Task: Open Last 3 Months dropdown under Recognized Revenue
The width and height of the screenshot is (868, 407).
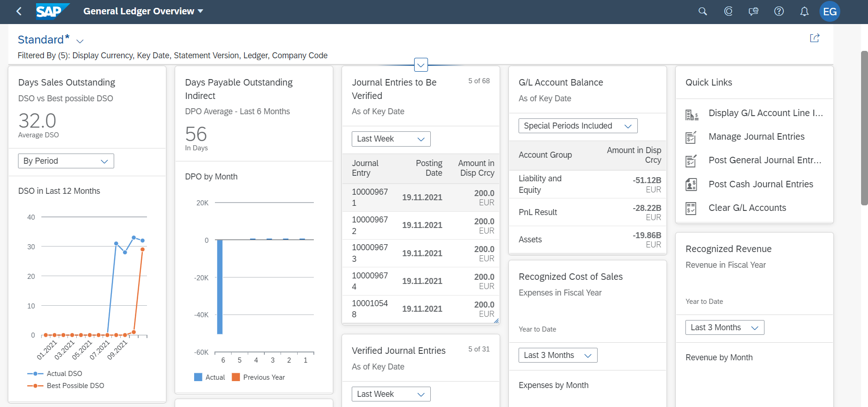Action: (x=725, y=327)
